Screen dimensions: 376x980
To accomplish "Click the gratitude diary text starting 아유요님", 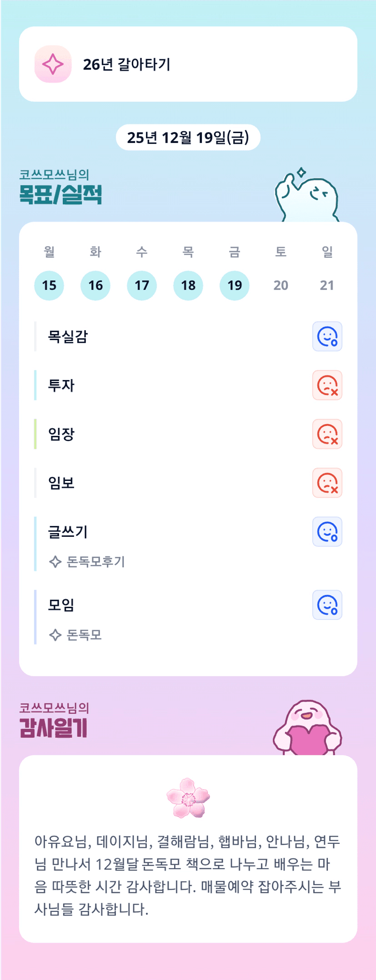I will point(188,875).
